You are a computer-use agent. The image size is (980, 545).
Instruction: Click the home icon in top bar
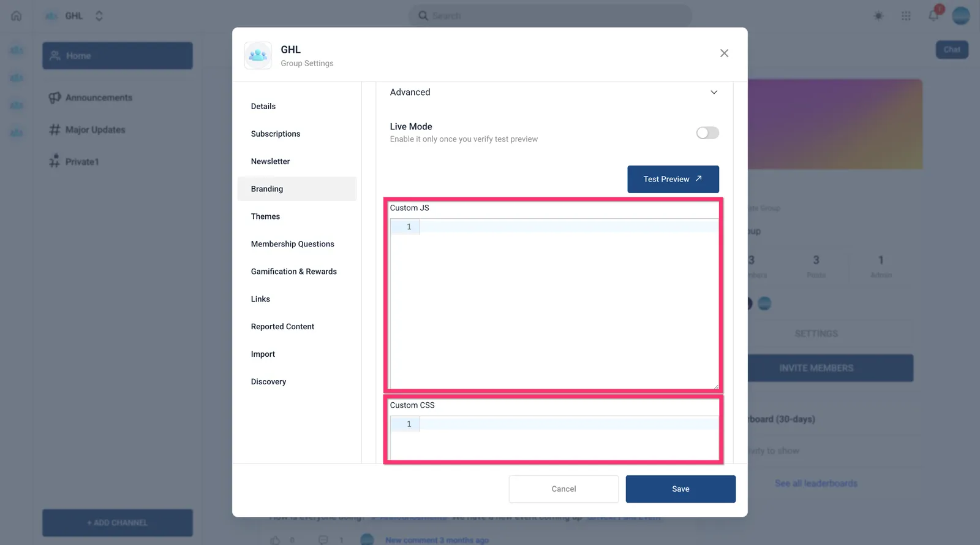click(x=17, y=16)
